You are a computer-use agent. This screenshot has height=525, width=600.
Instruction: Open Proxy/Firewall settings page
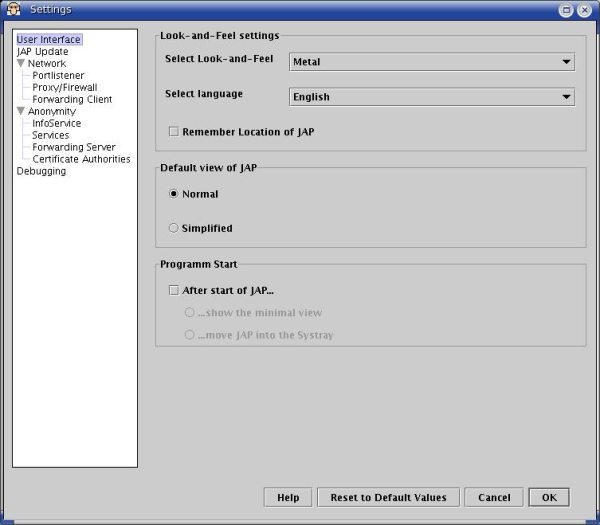point(64,88)
